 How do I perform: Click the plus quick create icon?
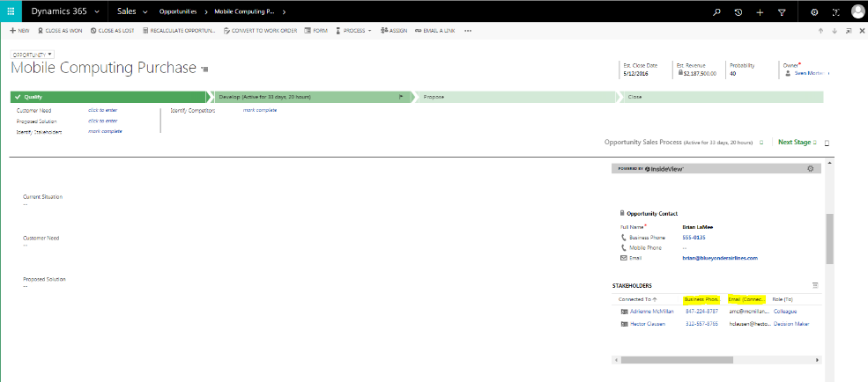(x=760, y=11)
